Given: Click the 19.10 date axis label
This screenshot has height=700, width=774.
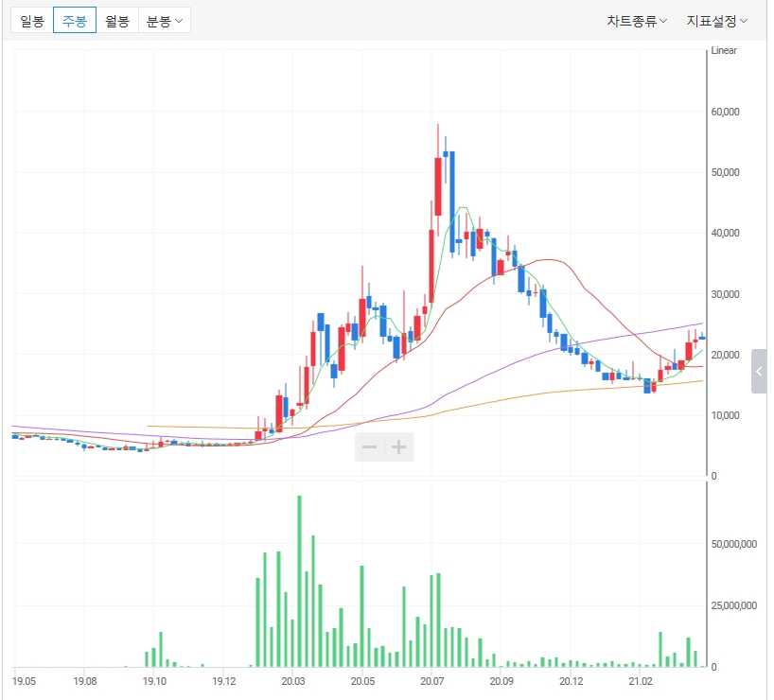Looking at the screenshot, I should coord(154,681).
